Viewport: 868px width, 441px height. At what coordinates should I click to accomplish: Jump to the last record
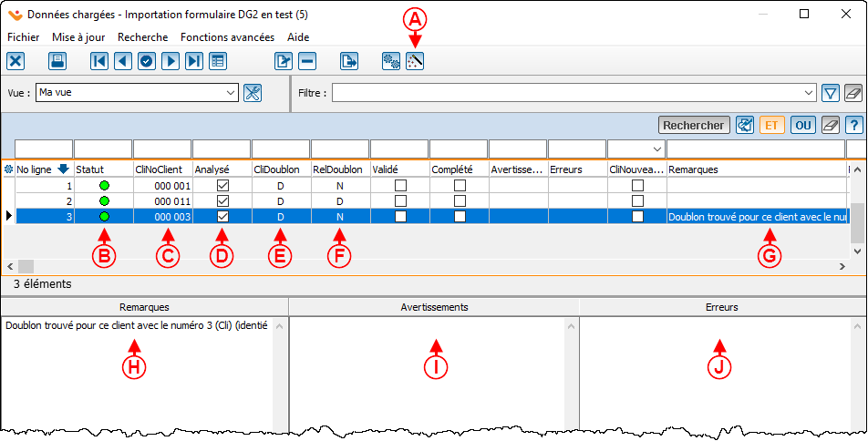click(x=194, y=61)
